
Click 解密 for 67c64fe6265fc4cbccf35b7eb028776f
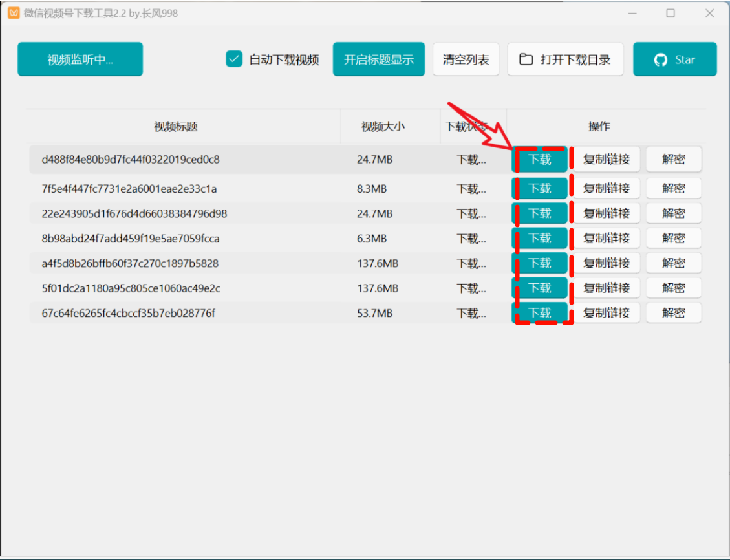click(673, 313)
